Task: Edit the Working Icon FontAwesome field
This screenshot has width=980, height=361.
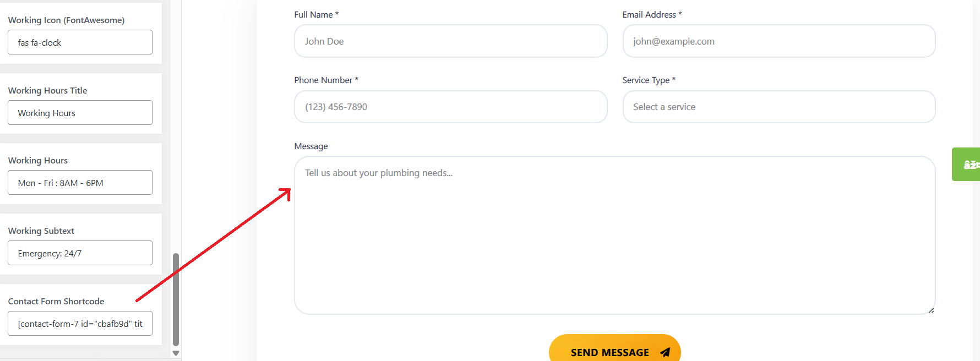Action: pos(80,42)
